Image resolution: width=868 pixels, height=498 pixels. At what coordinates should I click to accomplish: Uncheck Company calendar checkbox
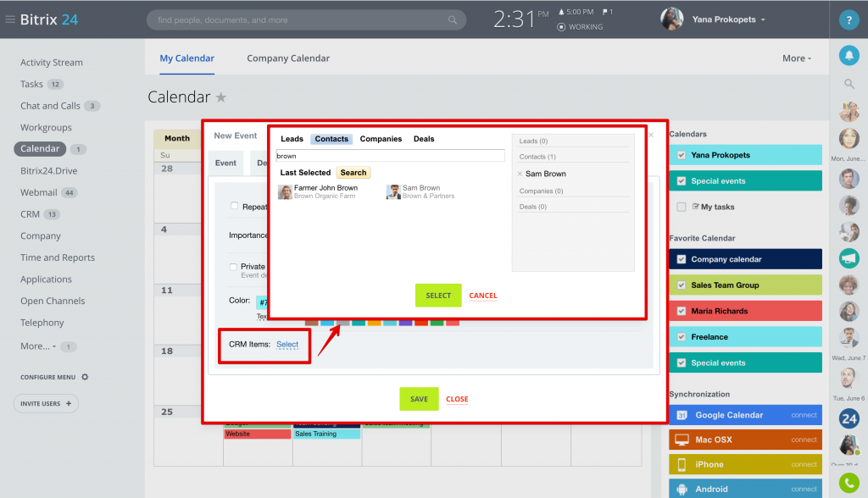(682, 259)
